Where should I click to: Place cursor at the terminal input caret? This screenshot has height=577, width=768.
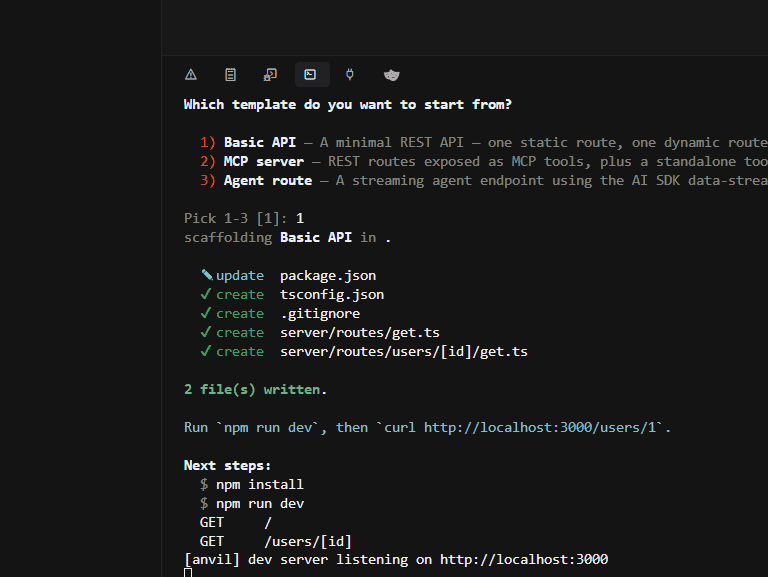click(x=188, y=573)
